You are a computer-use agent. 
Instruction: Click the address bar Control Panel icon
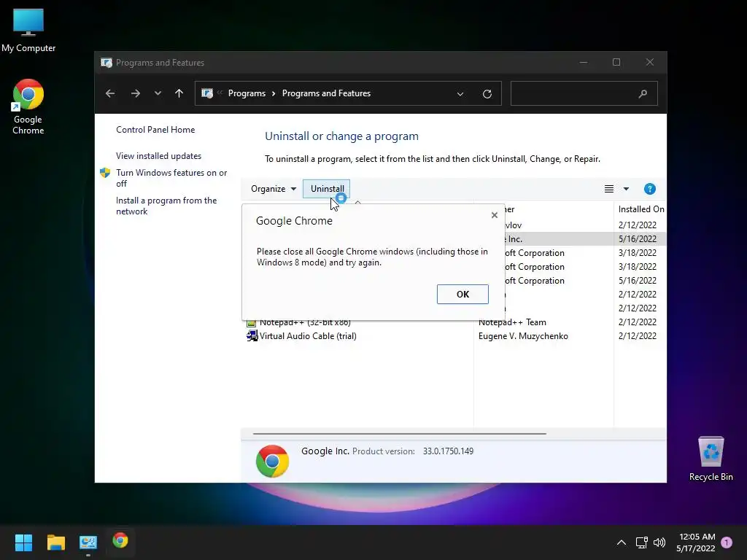click(207, 93)
